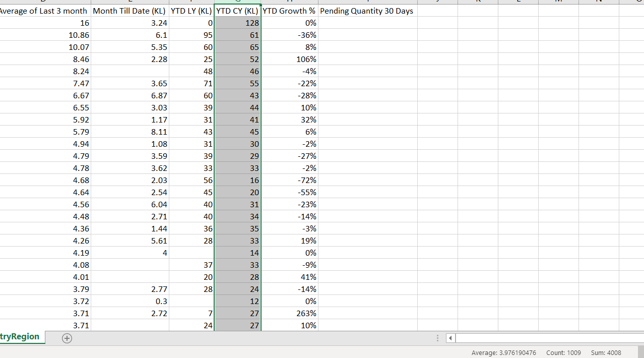Click the Count: 1009 status entry
644x358 pixels.
[x=563, y=352]
